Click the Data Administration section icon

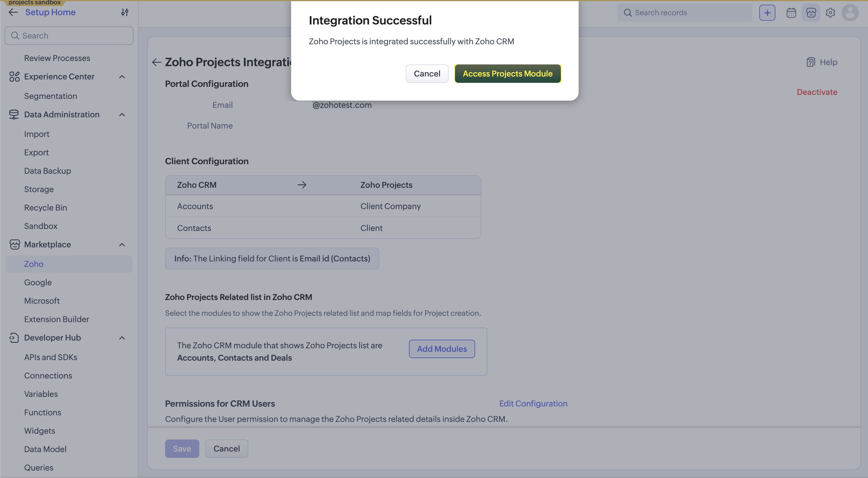(x=14, y=114)
